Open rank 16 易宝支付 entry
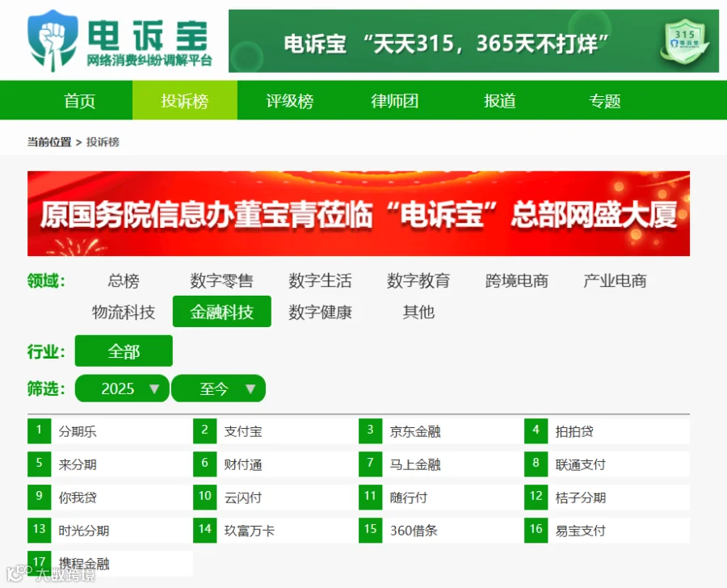Image resolution: width=727 pixels, height=588 pixels. pyautogui.click(x=607, y=531)
